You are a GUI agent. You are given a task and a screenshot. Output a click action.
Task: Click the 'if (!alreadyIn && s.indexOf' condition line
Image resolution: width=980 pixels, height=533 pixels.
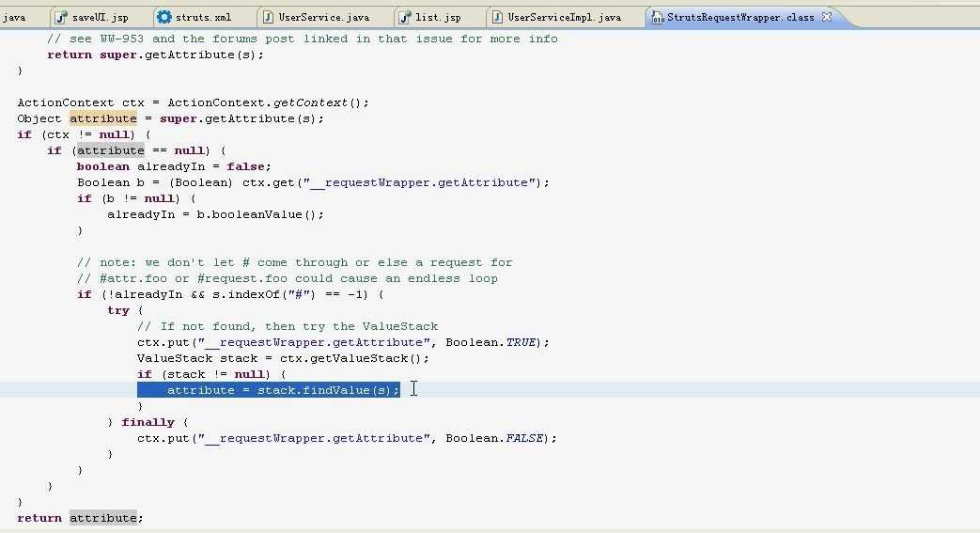[x=230, y=294]
